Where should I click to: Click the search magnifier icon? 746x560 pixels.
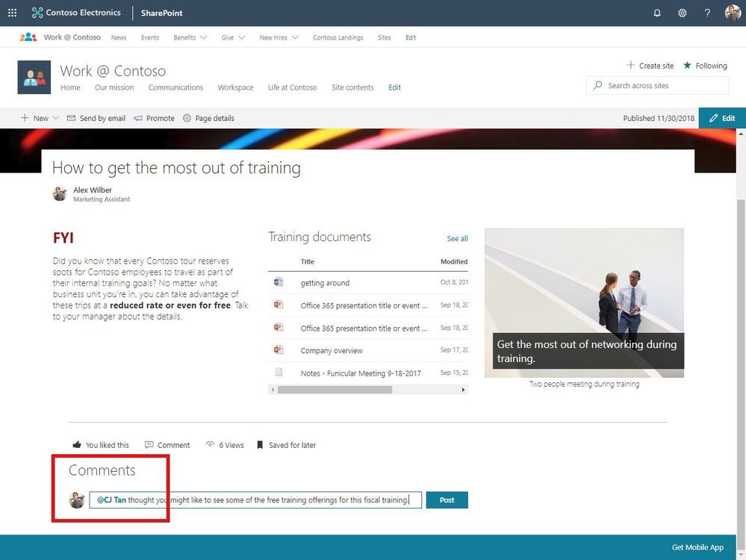point(597,86)
